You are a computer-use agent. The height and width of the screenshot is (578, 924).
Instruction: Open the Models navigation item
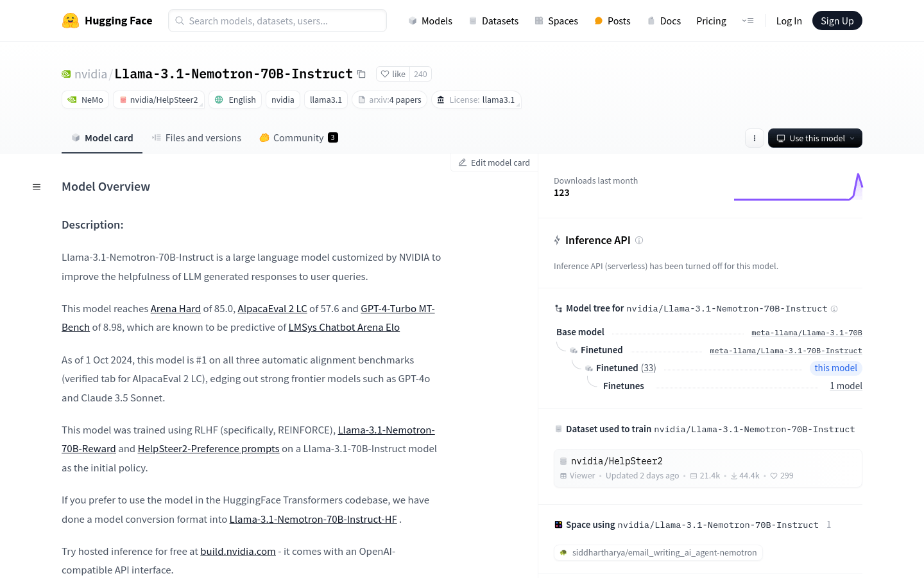[431, 21]
